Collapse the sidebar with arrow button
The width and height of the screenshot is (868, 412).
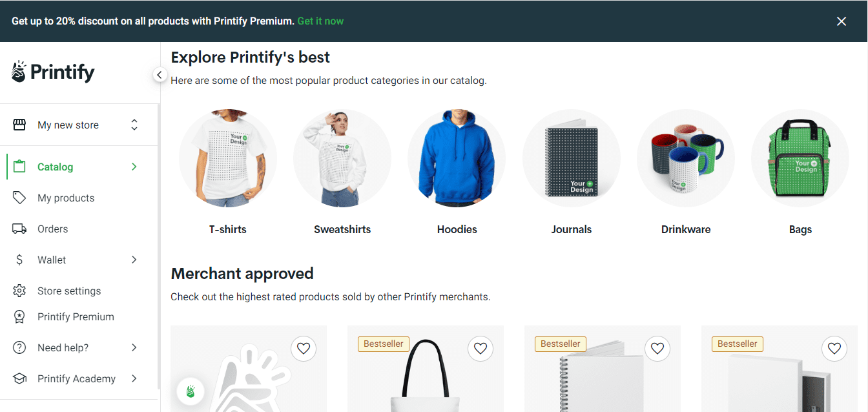pyautogui.click(x=160, y=75)
